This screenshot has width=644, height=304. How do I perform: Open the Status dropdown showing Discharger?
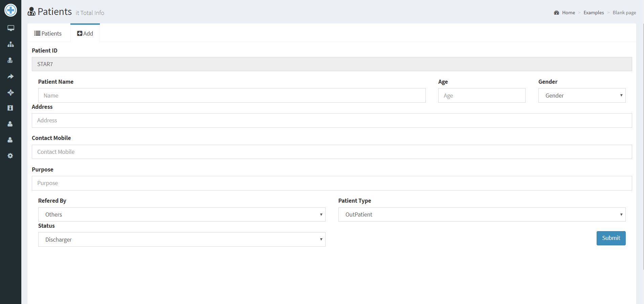point(182,240)
